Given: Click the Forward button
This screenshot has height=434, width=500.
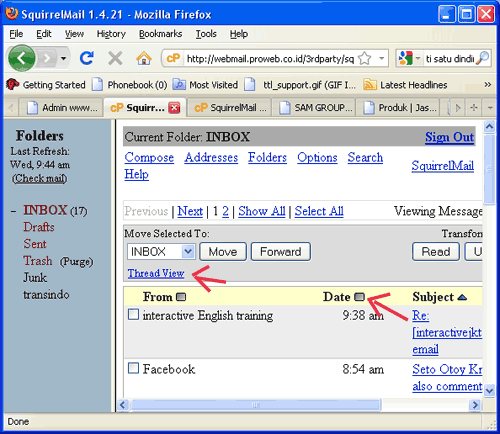Looking at the screenshot, I should pos(281,252).
